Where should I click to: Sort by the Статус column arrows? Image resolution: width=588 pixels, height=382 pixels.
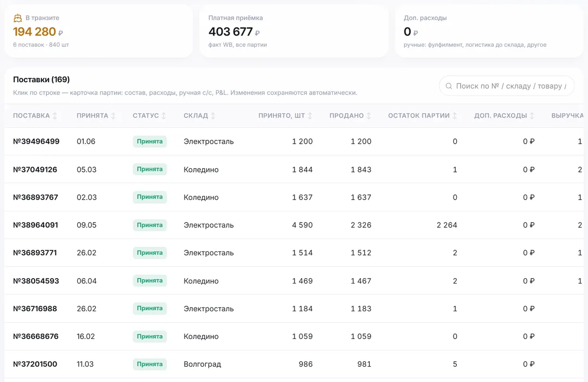163,116
